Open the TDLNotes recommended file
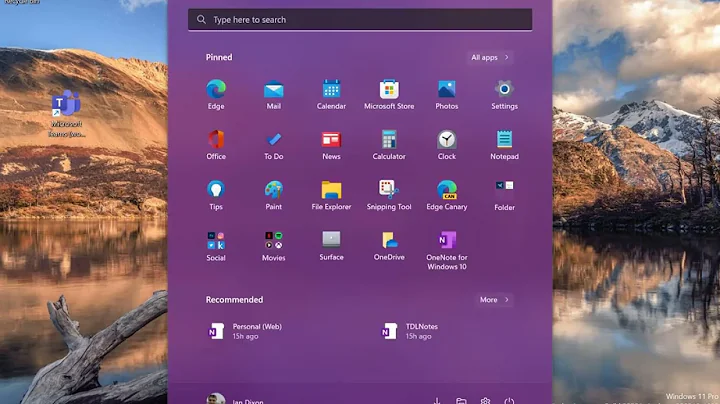This screenshot has height=404, width=720. tap(410, 331)
